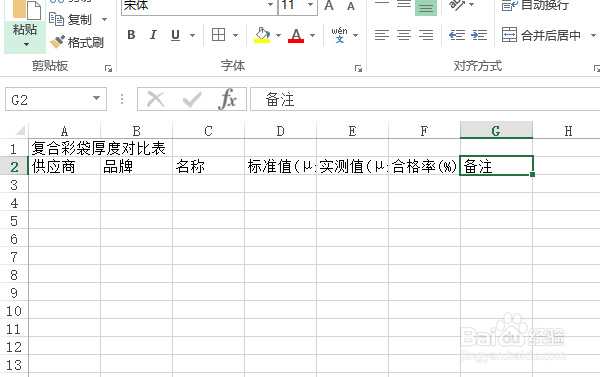Open font color dropdown arrow

click(x=313, y=35)
